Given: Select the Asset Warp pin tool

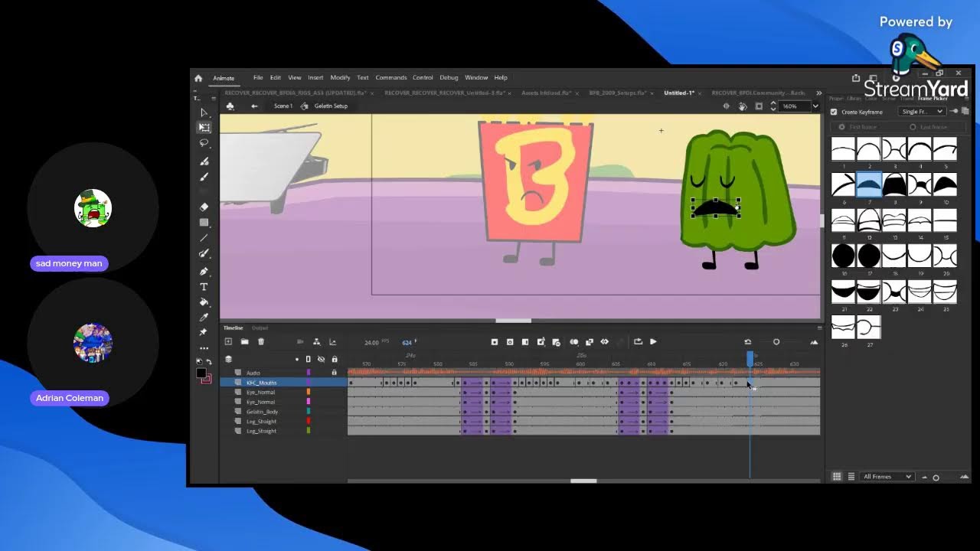Looking at the screenshot, I should point(204,333).
